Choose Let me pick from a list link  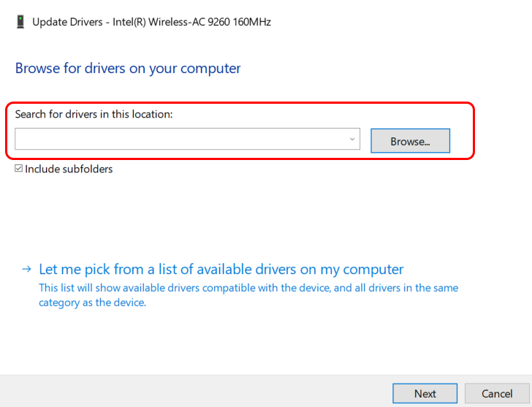pyautogui.click(x=221, y=270)
